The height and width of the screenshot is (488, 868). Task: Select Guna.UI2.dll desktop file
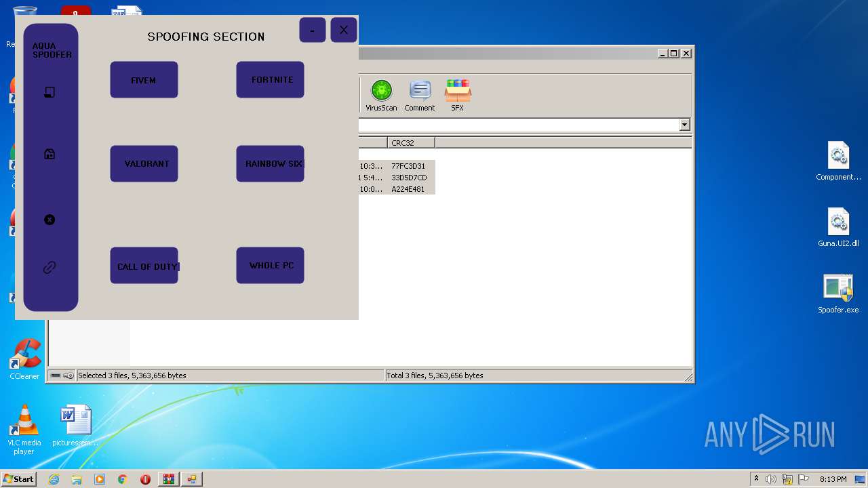[x=838, y=228]
